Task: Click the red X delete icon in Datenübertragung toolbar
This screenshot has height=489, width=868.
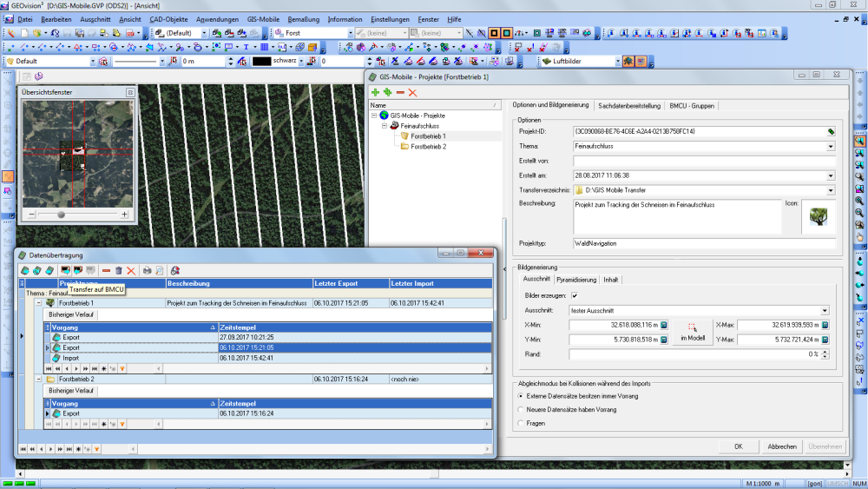Action: 131,271
